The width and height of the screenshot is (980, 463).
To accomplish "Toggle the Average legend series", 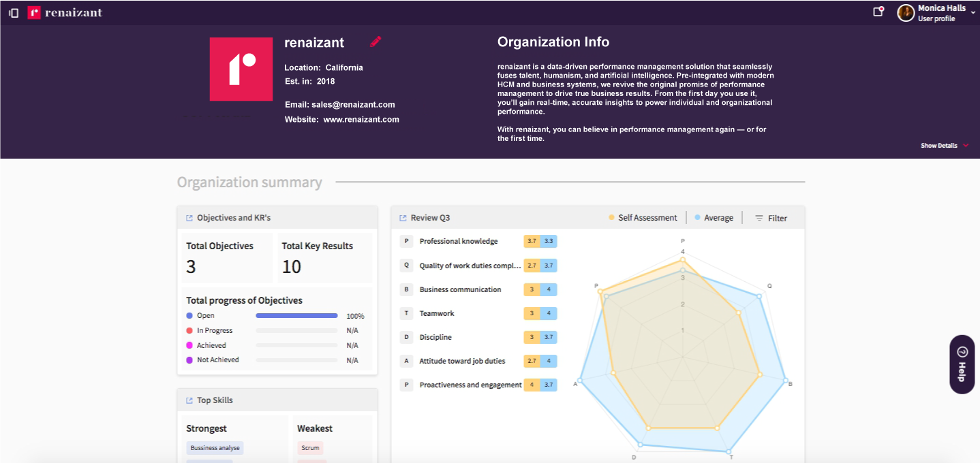I will point(714,218).
